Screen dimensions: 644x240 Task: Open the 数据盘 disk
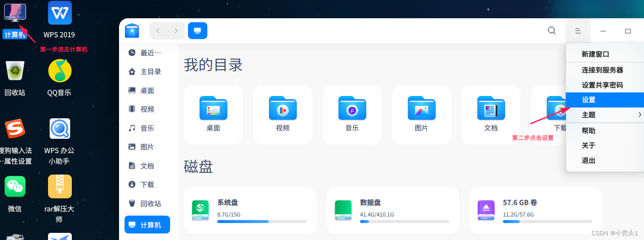point(393,210)
